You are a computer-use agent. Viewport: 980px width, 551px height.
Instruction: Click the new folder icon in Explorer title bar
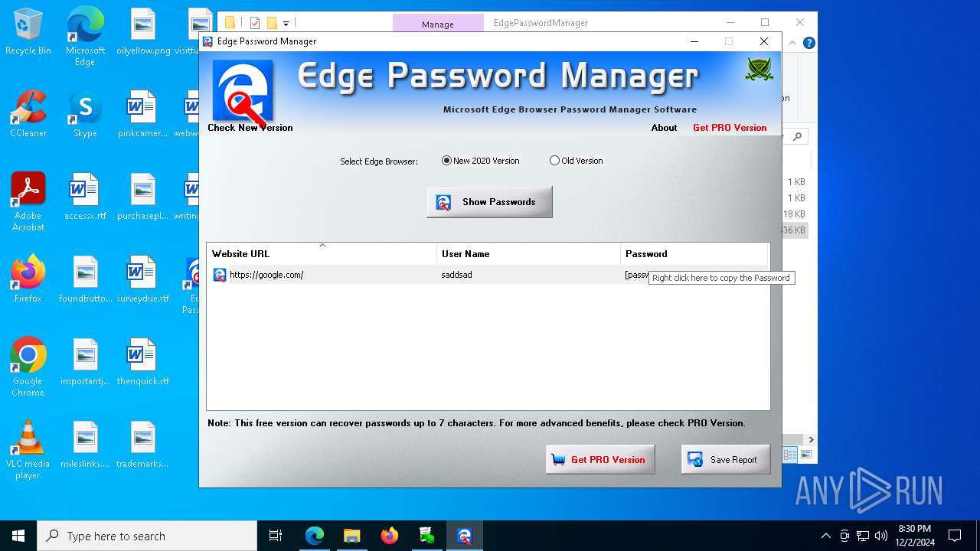point(272,23)
